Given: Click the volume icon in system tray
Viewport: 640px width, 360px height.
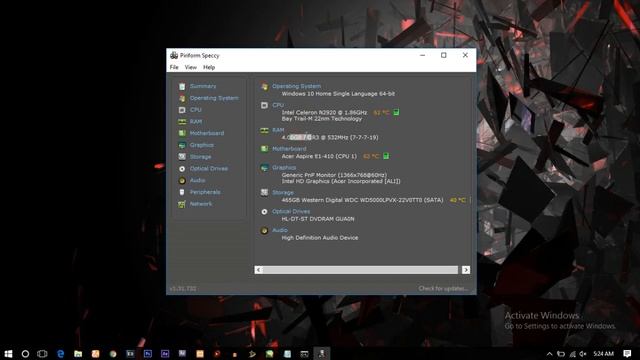Looking at the screenshot, I should [x=583, y=354].
